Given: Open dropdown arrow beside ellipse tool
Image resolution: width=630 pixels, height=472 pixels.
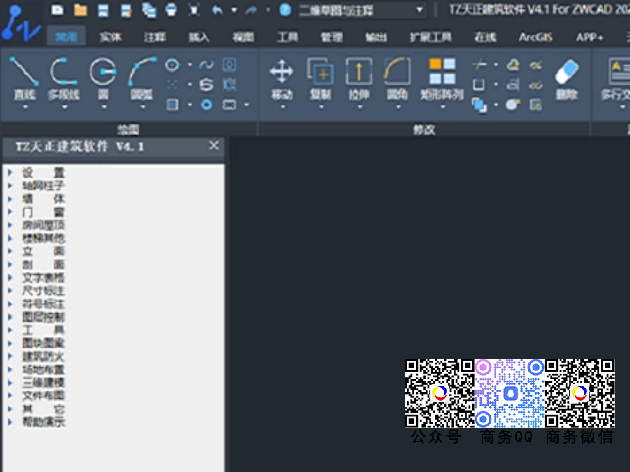Looking at the screenshot, I should 190,65.
